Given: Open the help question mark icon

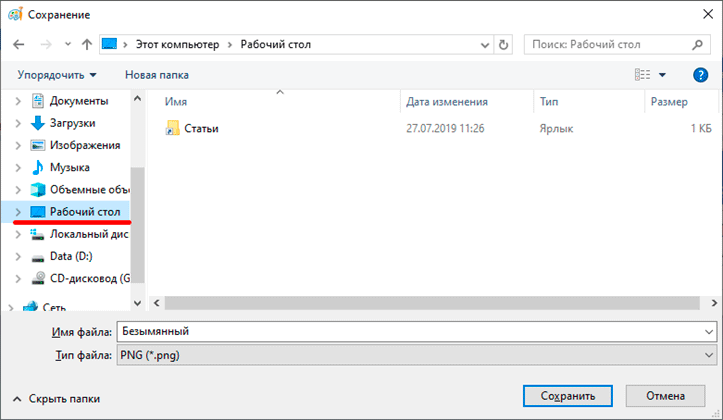Looking at the screenshot, I should (x=700, y=75).
